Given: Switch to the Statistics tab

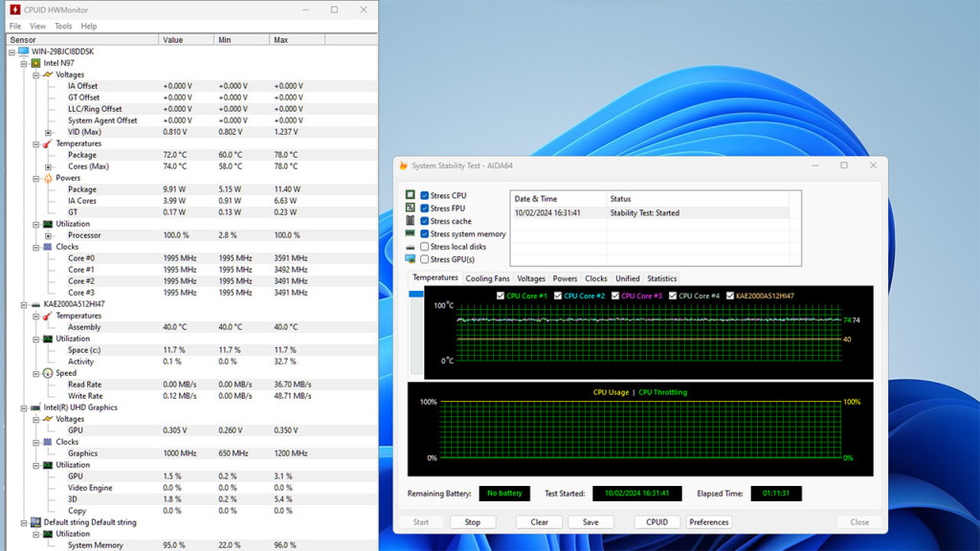Looking at the screenshot, I should [662, 278].
